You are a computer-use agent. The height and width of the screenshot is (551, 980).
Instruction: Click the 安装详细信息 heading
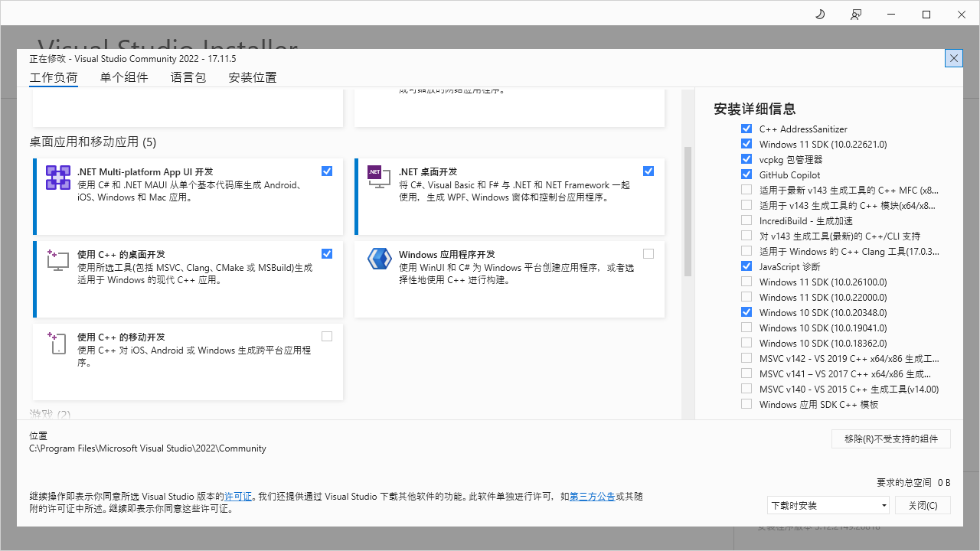point(755,109)
